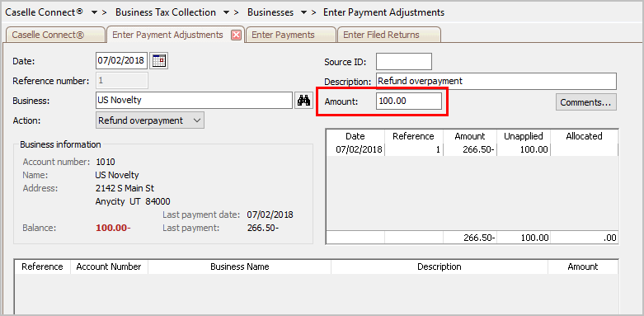This screenshot has height=316, width=644.
Task: Click into the Date field
Action: (x=121, y=61)
